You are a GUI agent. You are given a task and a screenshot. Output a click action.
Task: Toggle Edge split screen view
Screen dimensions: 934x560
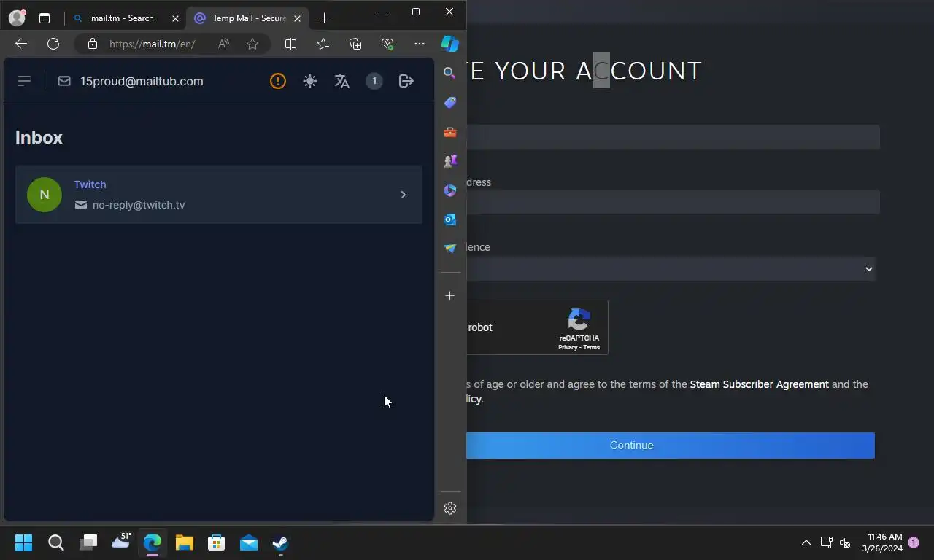(x=290, y=44)
